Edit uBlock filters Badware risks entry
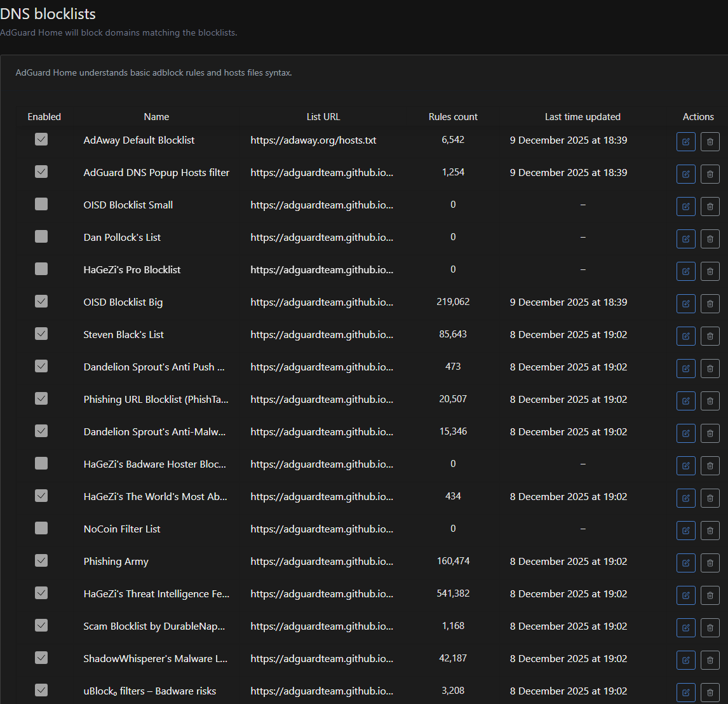The width and height of the screenshot is (728, 704). click(x=685, y=693)
